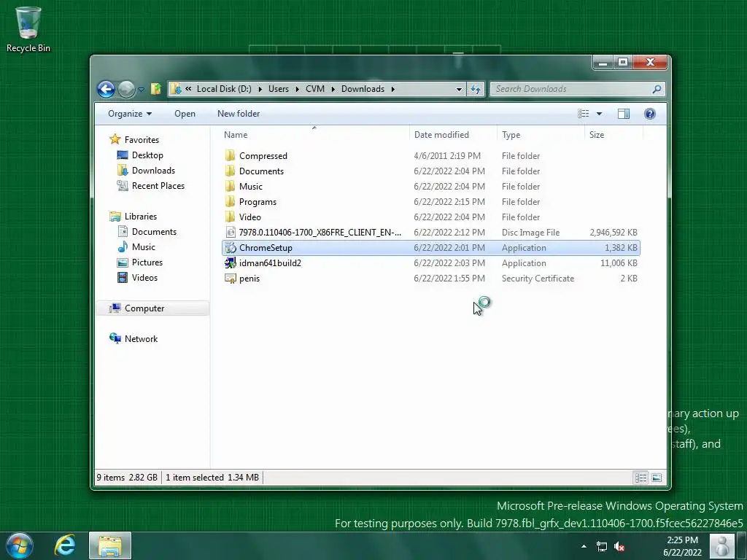Expand arrow after Users in breadcrumb
Viewport: 747px width, 560px height.
pos(298,89)
